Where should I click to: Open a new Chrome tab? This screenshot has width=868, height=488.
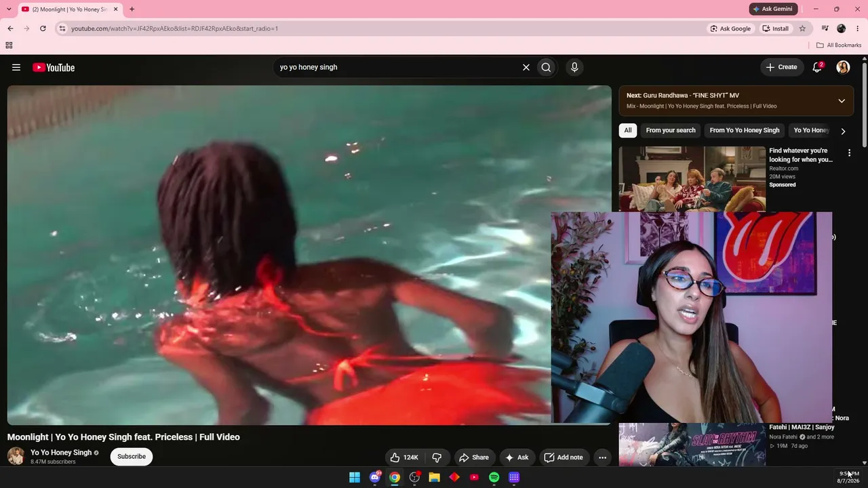point(132,9)
